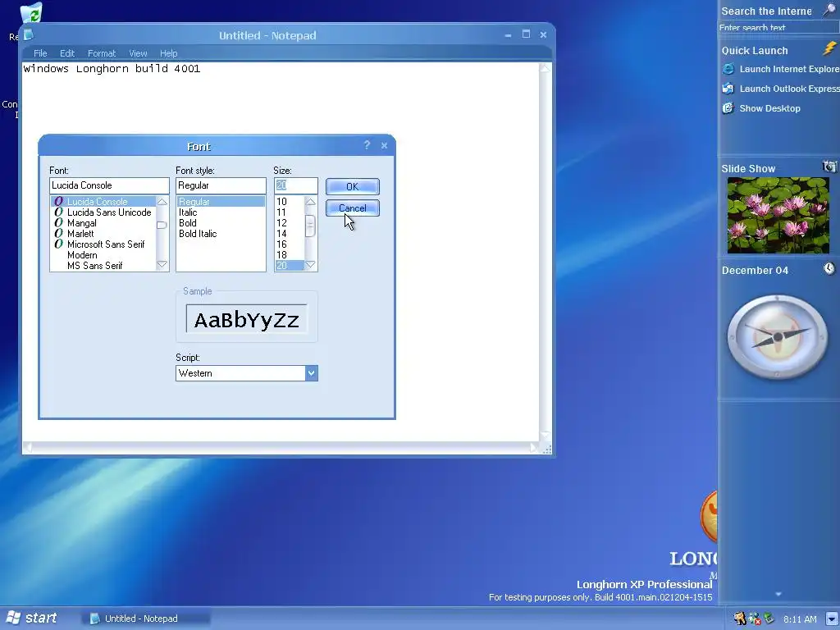Click Show Desktop in Quick Launch

769,108
